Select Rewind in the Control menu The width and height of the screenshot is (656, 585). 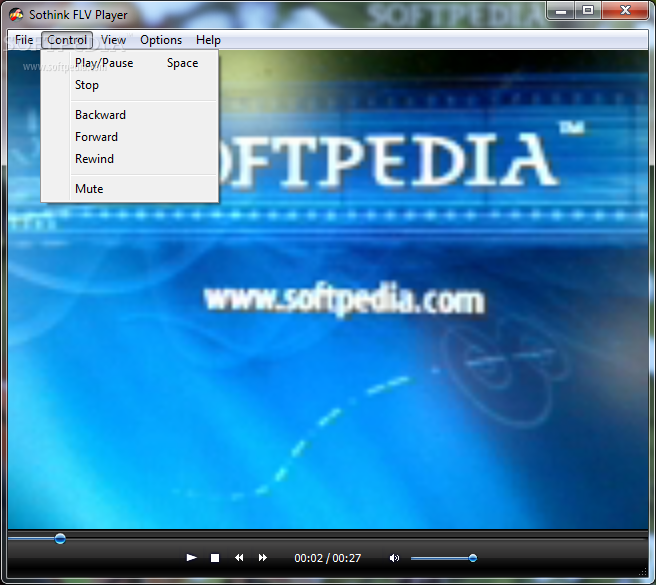point(130,159)
